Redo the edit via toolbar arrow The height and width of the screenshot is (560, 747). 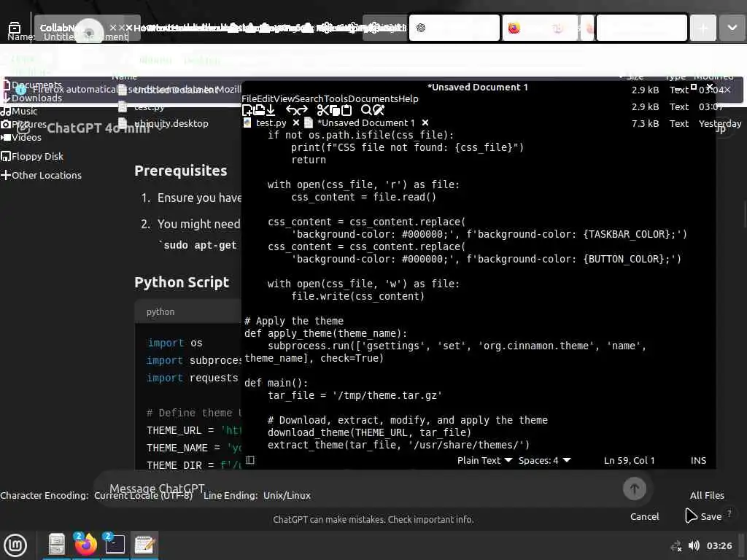(303, 111)
